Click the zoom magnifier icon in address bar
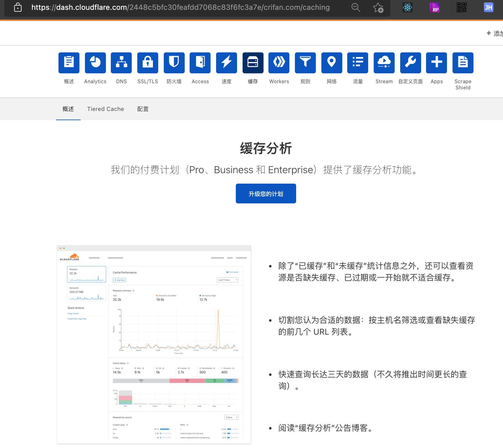 click(x=356, y=7)
